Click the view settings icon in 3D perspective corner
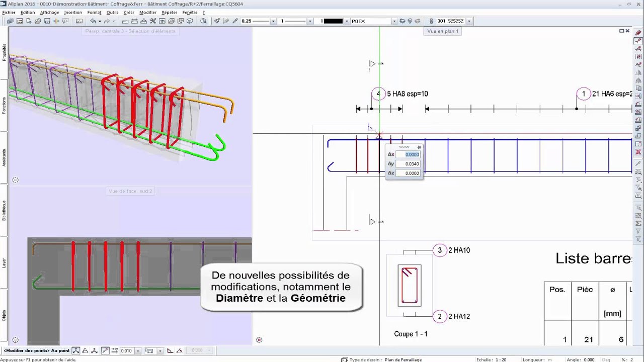 pos(16,180)
